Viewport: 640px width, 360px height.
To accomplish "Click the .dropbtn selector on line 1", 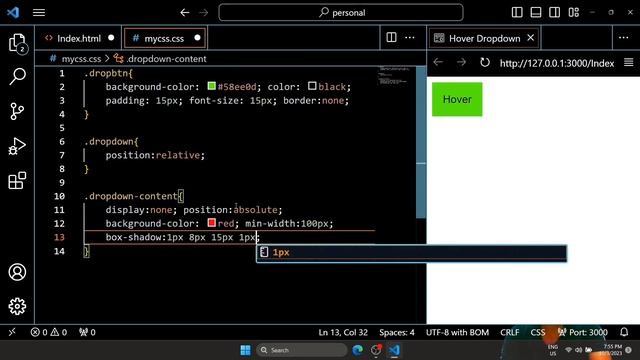I will (106, 73).
